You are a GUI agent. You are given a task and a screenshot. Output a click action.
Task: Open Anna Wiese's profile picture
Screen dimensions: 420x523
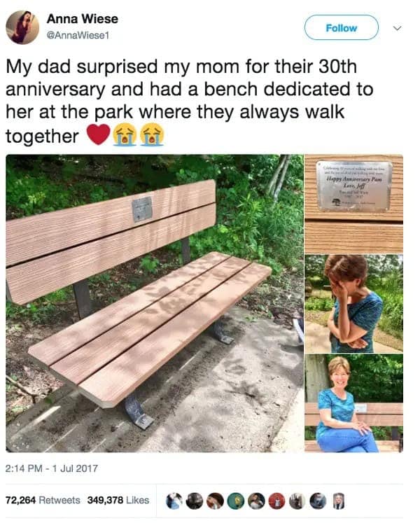pyautogui.click(x=23, y=27)
